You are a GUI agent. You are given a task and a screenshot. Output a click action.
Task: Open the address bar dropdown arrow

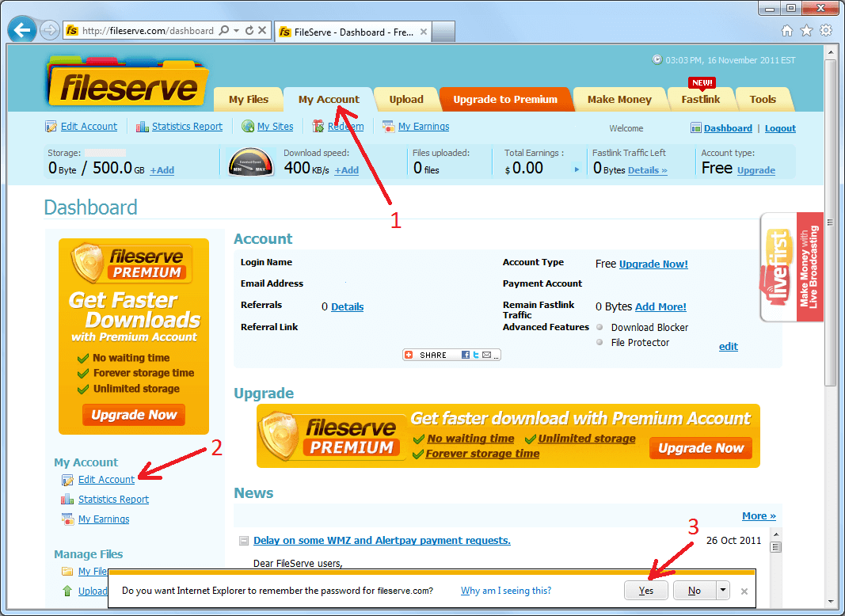pyautogui.click(x=237, y=31)
